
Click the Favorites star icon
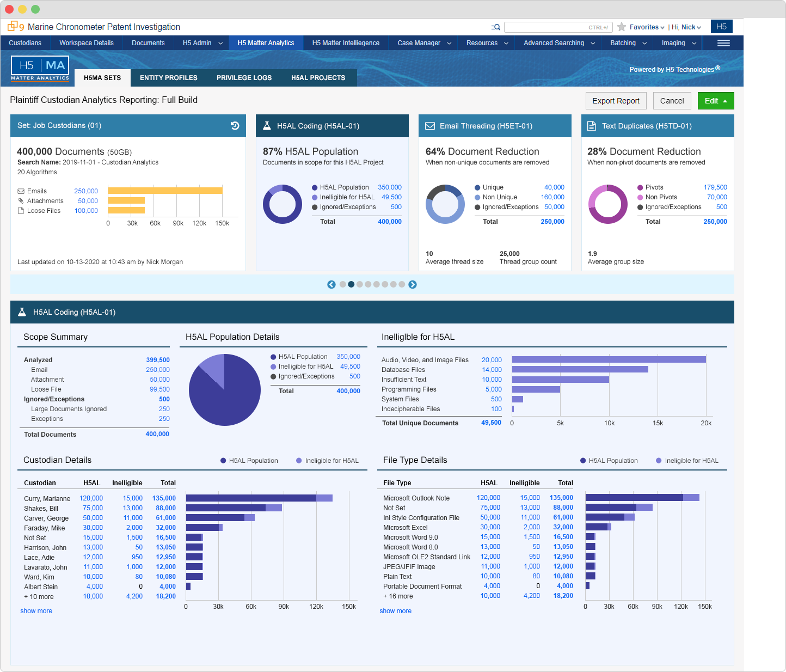click(x=621, y=27)
